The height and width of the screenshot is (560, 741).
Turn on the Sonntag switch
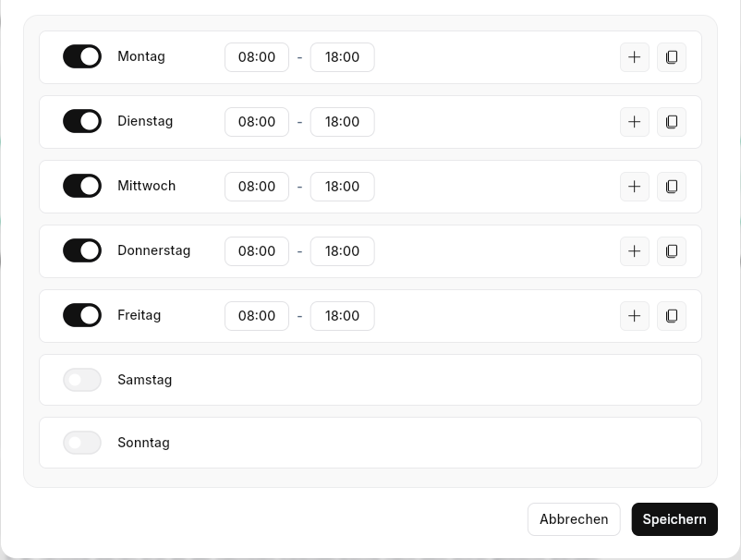[82, 443]
